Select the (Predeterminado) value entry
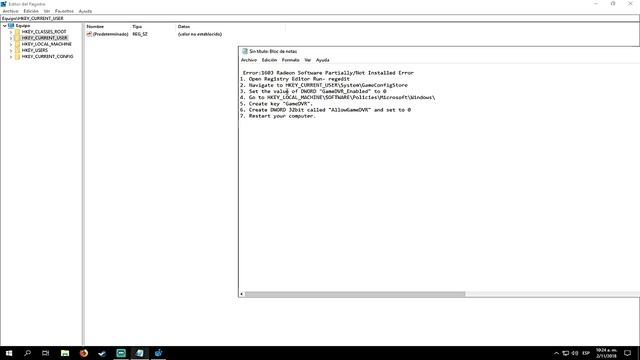 point(107,34)
